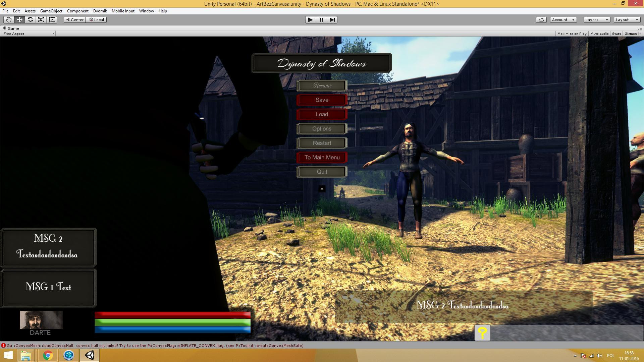Click the blue mana bar

pyautogui.click(x=173, y=330)
